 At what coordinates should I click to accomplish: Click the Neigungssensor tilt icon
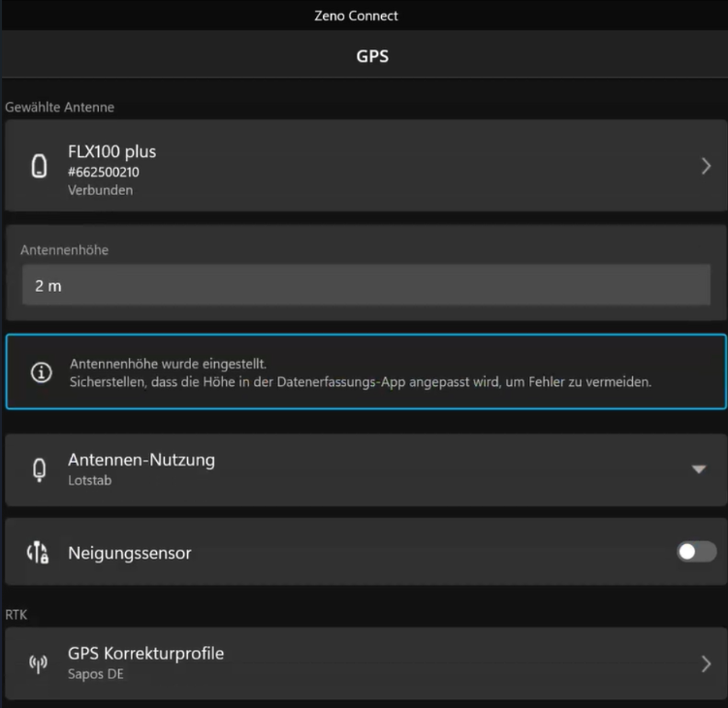pos(39,553)
